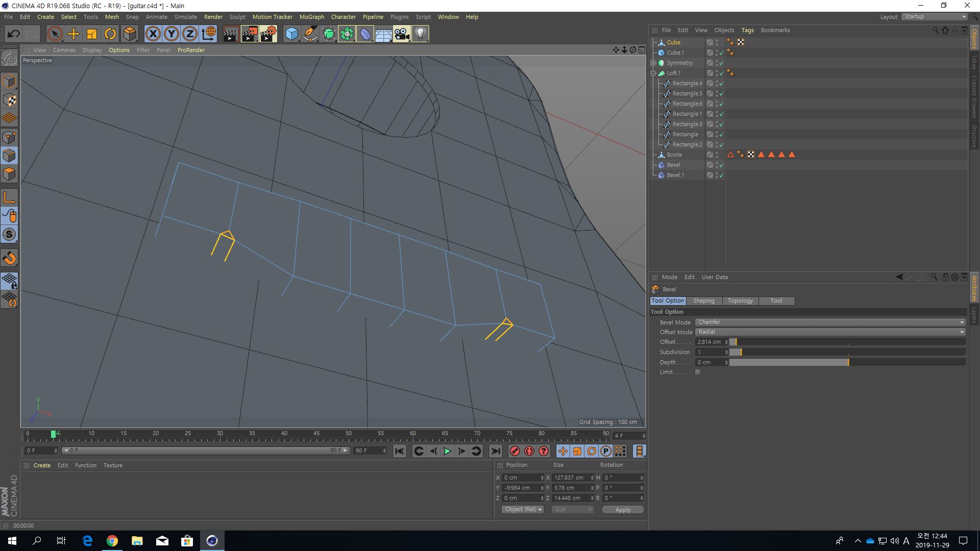This screenshot has width=980, height=551.
Task: Toggle the Z axis lock
Action: pyautogui.click(x=190, y=34)
